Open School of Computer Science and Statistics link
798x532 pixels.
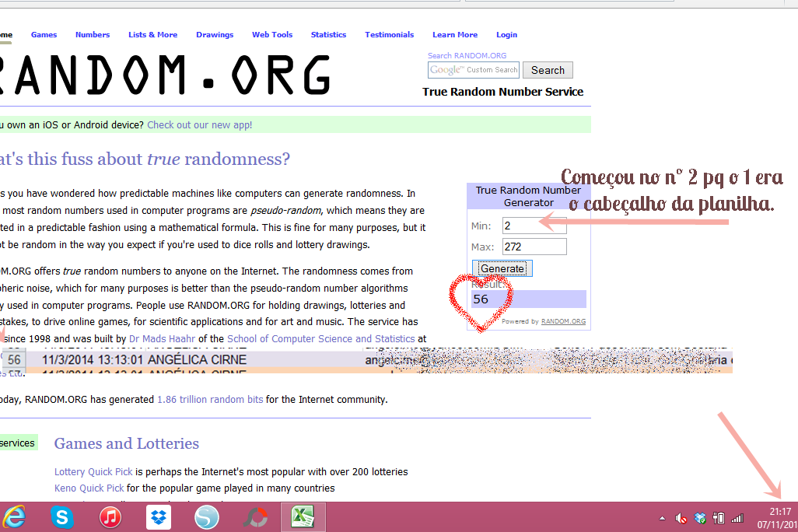(x=320, y=338)
